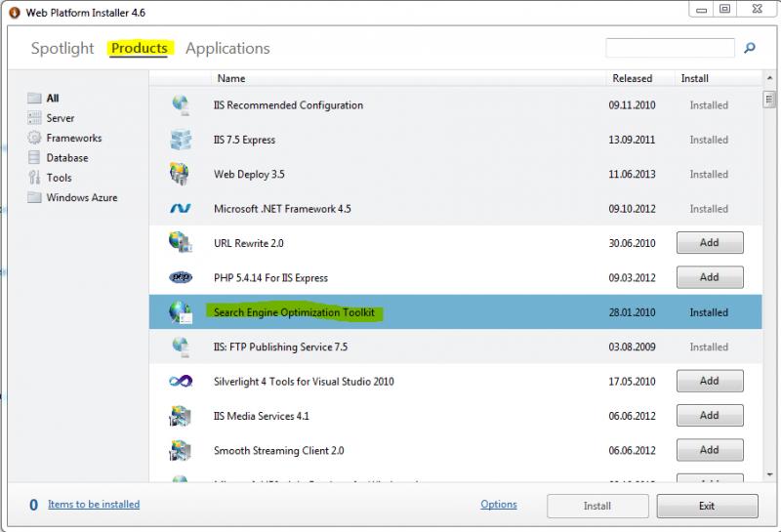Select the IIS Media Services 4.1 name
Screen dimensions: 781x532
[x=262, y=416]
